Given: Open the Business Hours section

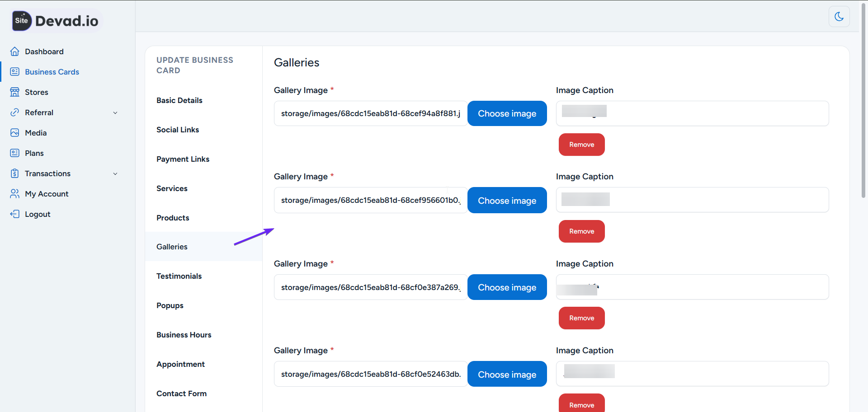Looking at the screenshot, I should (x=184, y=335).
